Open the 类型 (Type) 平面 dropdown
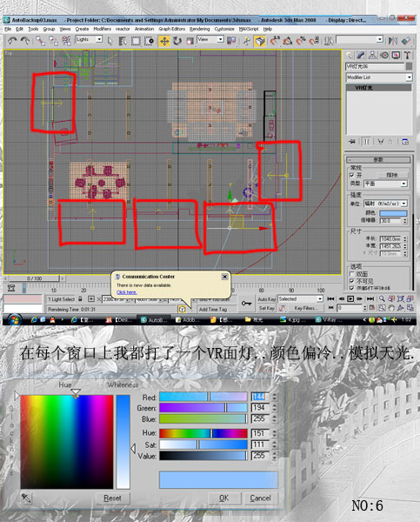 coord(386,184)
